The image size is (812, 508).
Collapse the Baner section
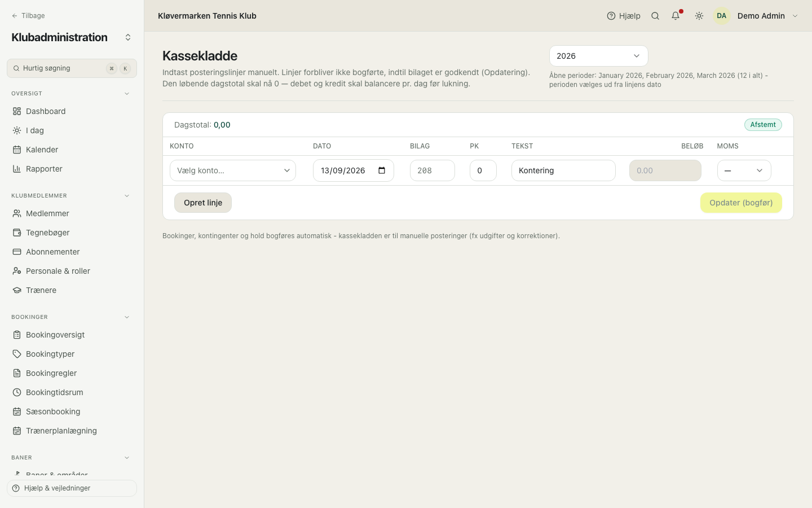click(127, 458)
